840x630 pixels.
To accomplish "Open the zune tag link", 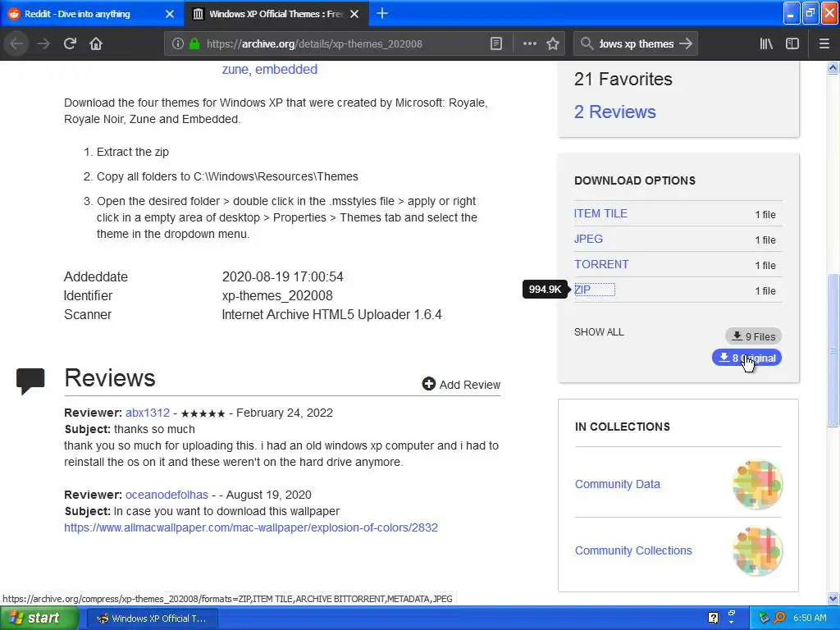I will (235, 70).
